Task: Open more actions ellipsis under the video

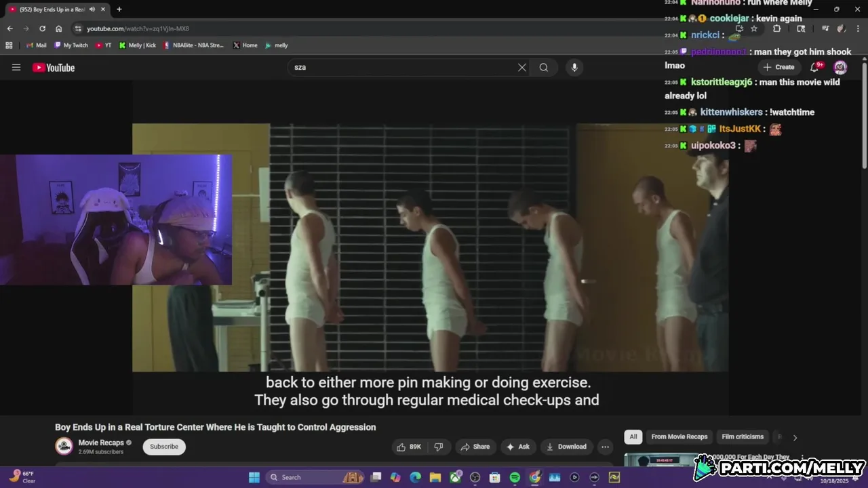Action: pyautogui.click(x=605, y=447)
